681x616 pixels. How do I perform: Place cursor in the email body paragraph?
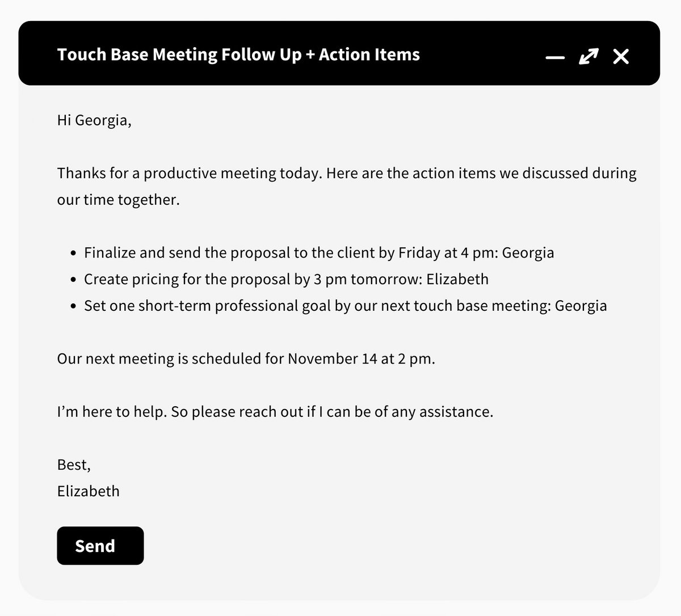pos(346,173)
